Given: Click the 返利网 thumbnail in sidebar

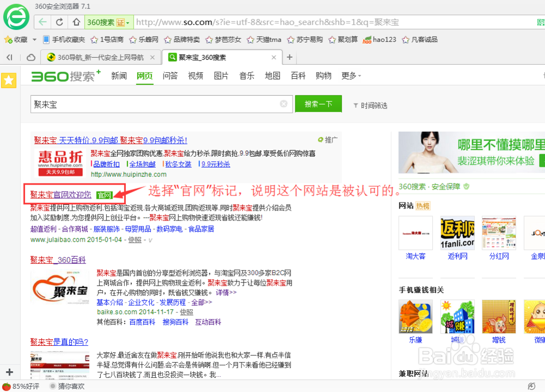Looking at the screenshot, I should tap(457, 233).
